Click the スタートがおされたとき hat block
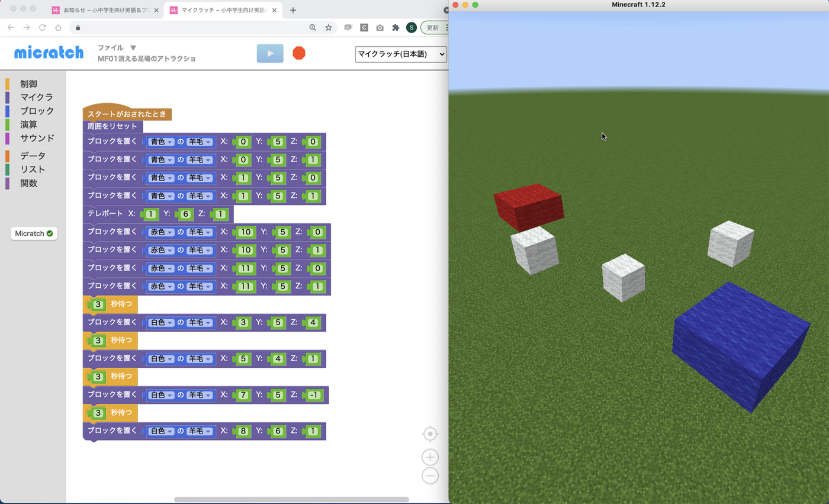The image size is (829, 504). coord(127,114)
